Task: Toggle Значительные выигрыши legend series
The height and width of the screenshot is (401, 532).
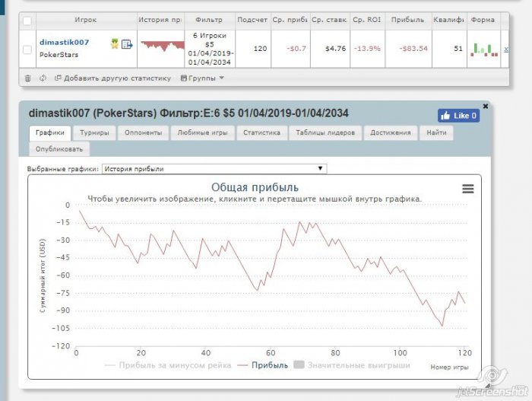Action: [x=352, y=365]
